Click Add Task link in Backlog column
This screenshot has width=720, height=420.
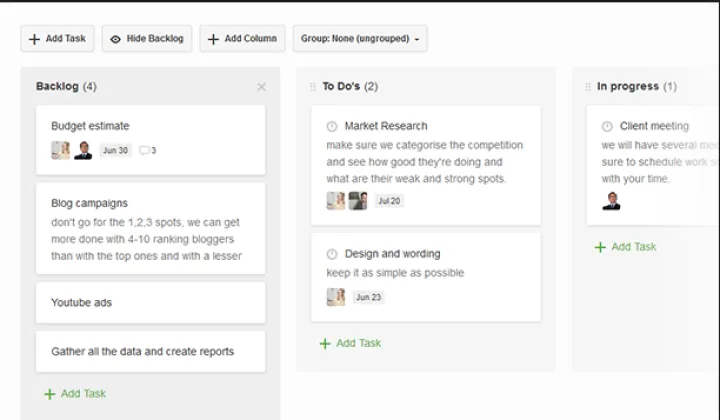(x=75, y=394)
